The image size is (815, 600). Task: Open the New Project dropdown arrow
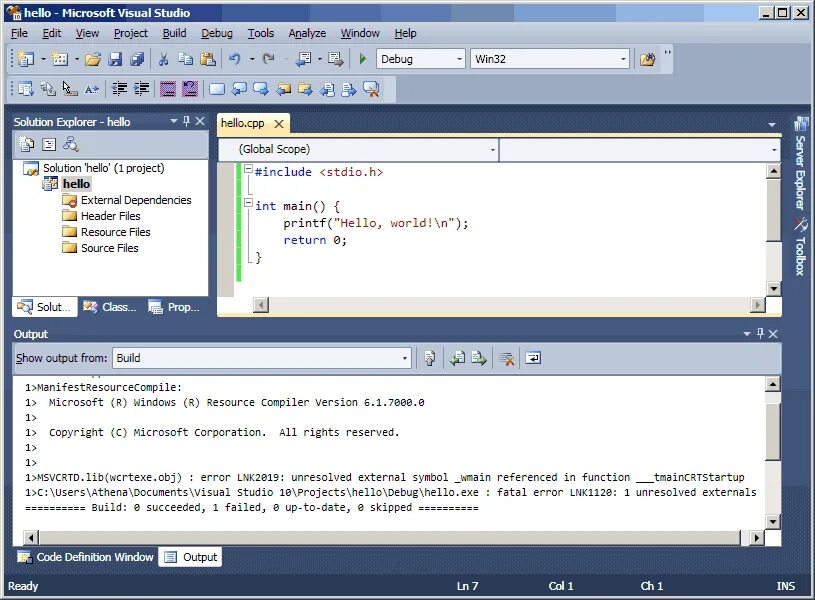pyautogui.click(x=43, y=59)
